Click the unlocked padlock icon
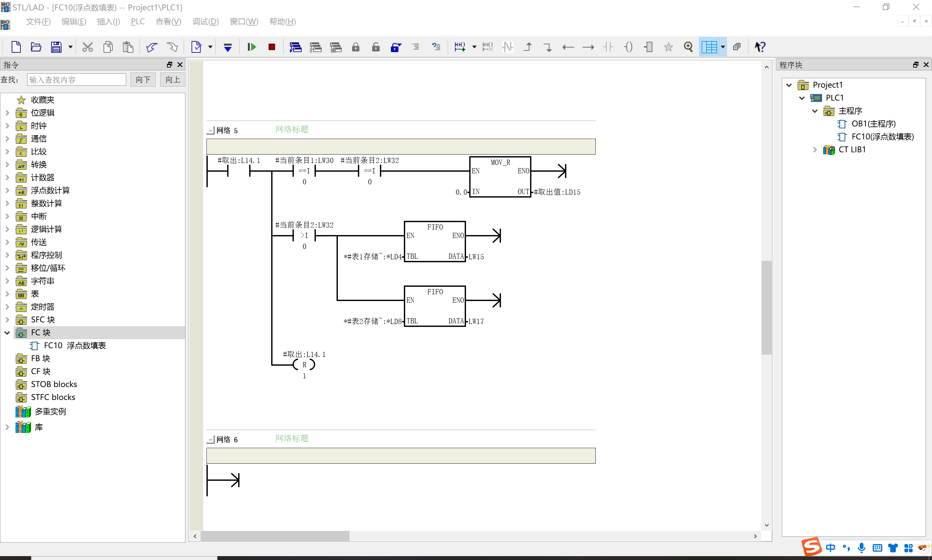This screenshot has height=560, width=932. coord(376,47)
